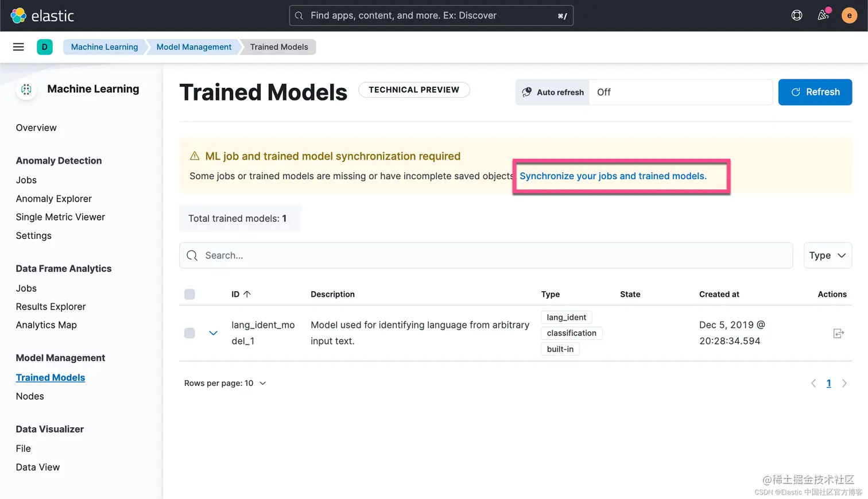Go to previous page arrow
Screen dimensions: 868x499
tap(813, 383)
